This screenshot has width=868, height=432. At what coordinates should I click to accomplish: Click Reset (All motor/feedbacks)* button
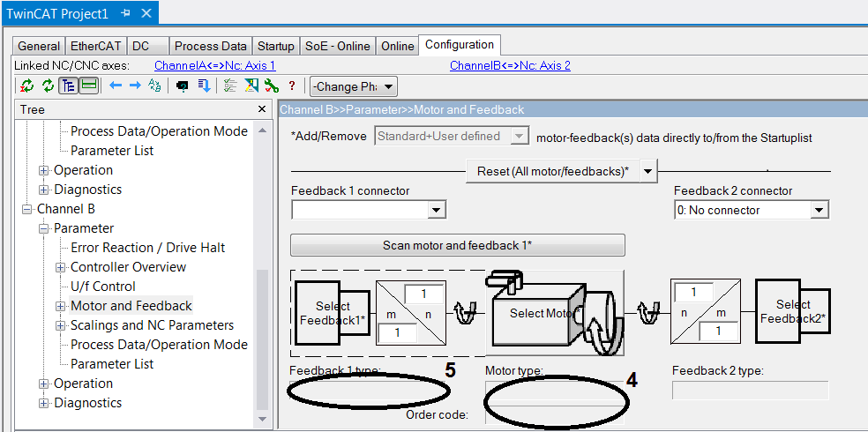coord(553,171)
